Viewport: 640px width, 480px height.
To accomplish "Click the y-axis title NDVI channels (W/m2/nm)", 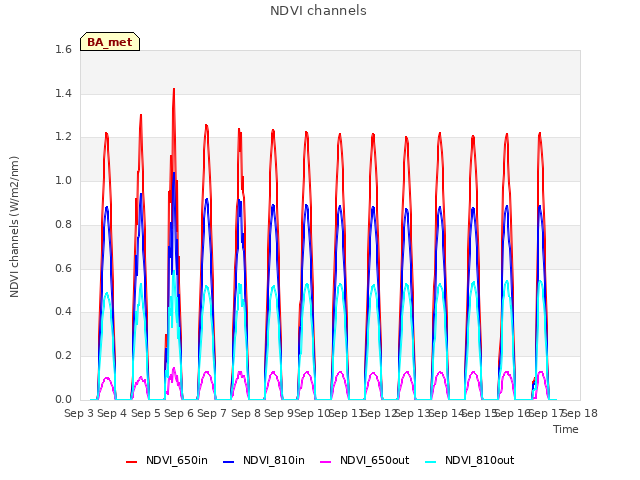I will click(14, 227).
